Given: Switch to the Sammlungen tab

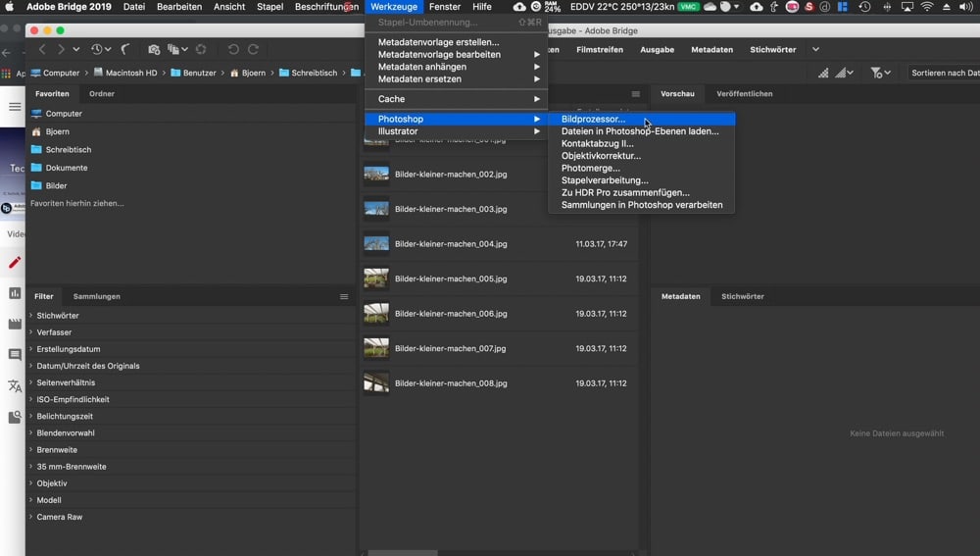Looking at the screenshot, I should click(97, 296).
